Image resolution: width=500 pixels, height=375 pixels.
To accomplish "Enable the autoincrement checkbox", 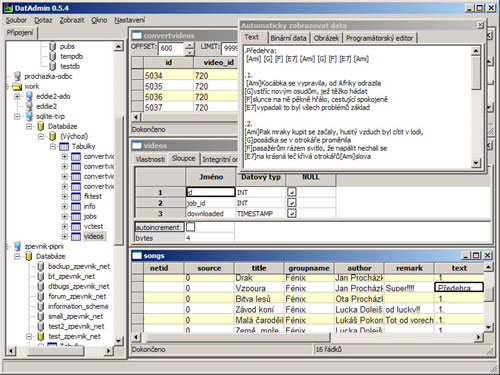I will [x=190, y=227].
